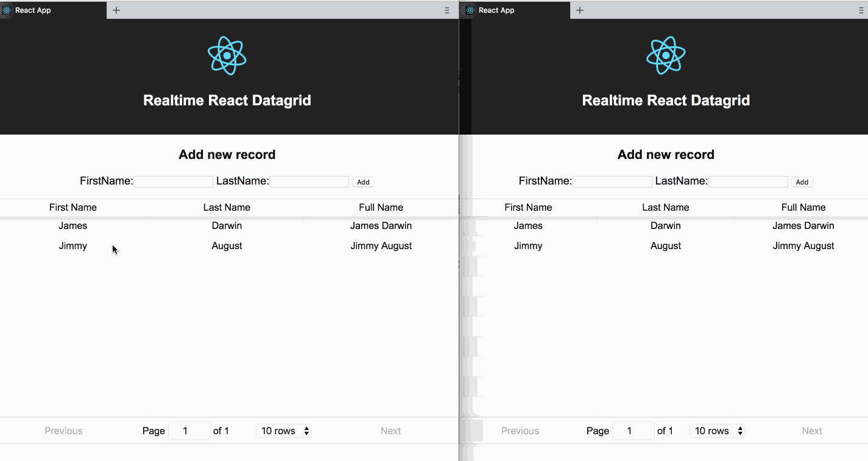This screenshot has width=868, height=461.
Task: Open new tab in right browser window
Action: click(x=580, y=10)
